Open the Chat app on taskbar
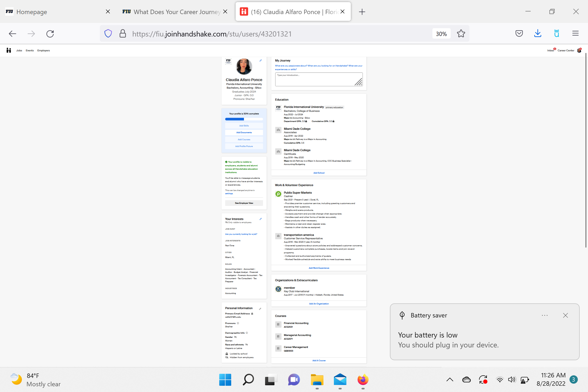This screenshot has width=588, height=392. pos(294,380)
